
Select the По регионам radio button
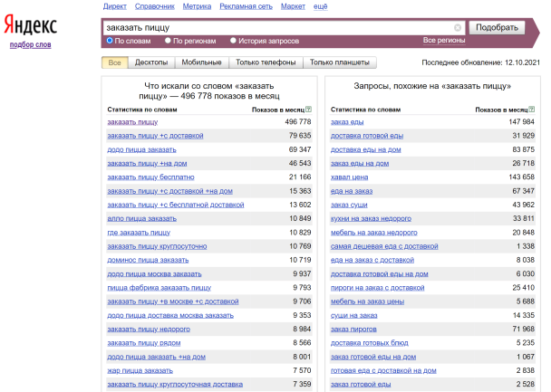click(168, 41)
